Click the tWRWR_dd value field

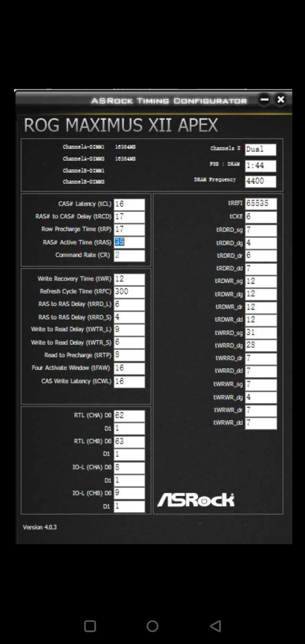coord(261,423)
